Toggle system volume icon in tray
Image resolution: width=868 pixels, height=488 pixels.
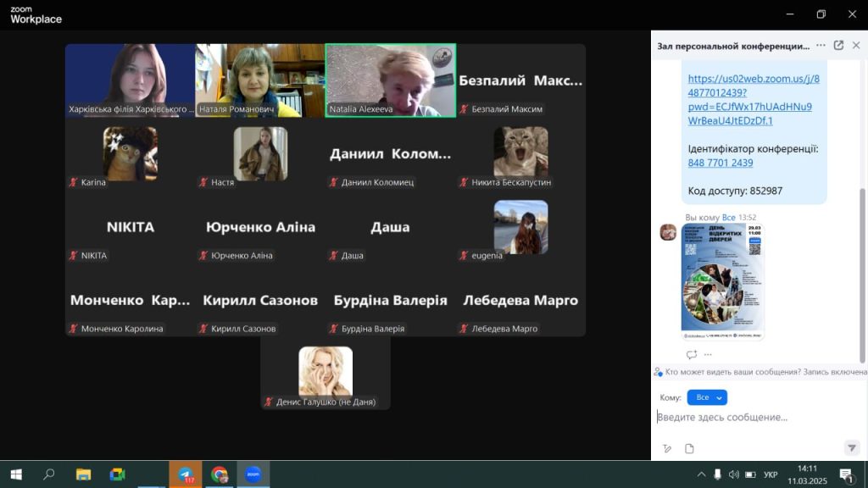[733, 474]
